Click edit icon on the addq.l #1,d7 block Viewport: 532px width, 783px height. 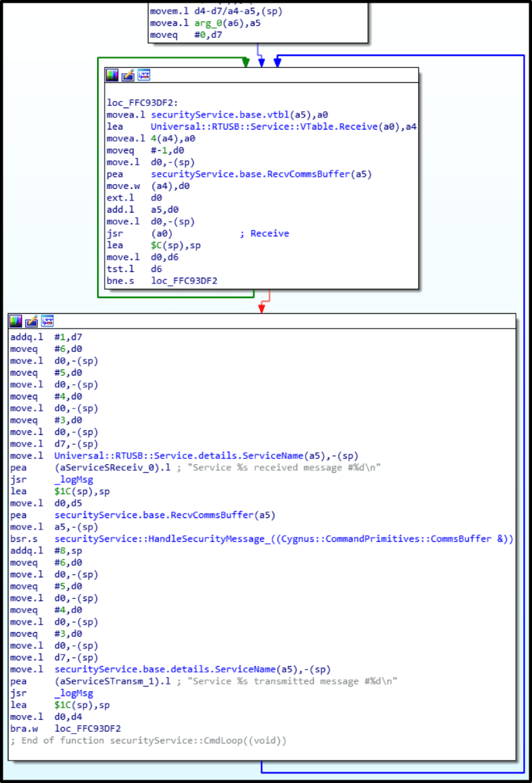point(31,321)
